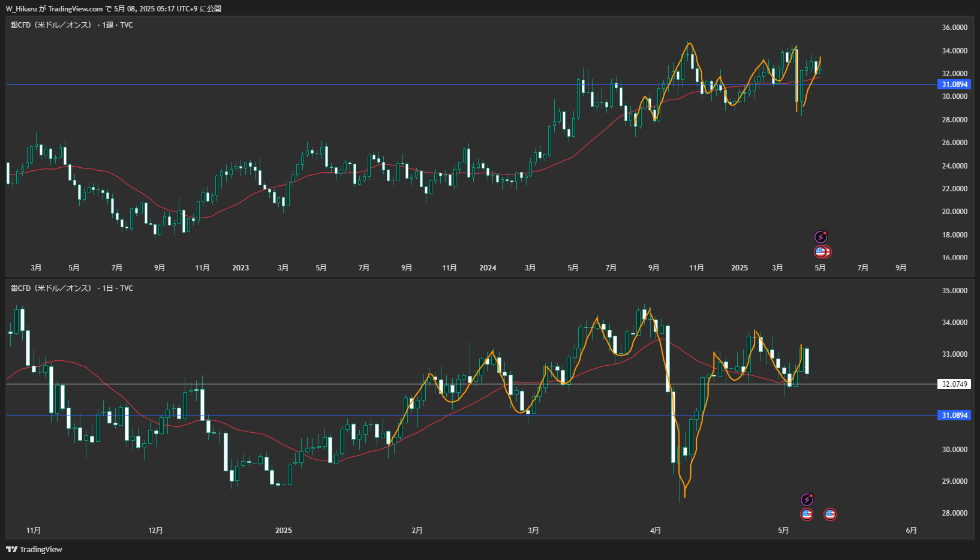Click 6月 on the daily time axis
980x560 pixels.
click(911, 531)
